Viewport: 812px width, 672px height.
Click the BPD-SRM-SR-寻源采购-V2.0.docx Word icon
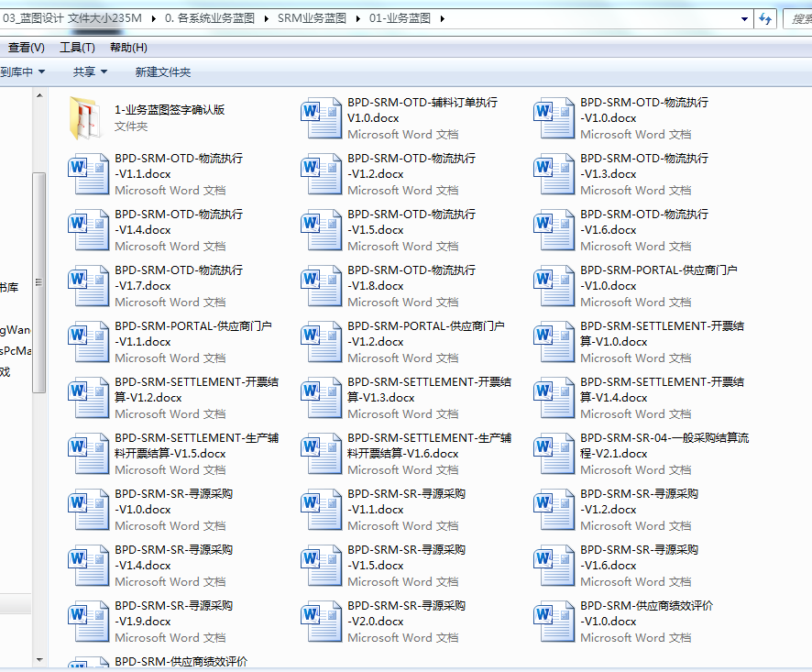[322, 621]
